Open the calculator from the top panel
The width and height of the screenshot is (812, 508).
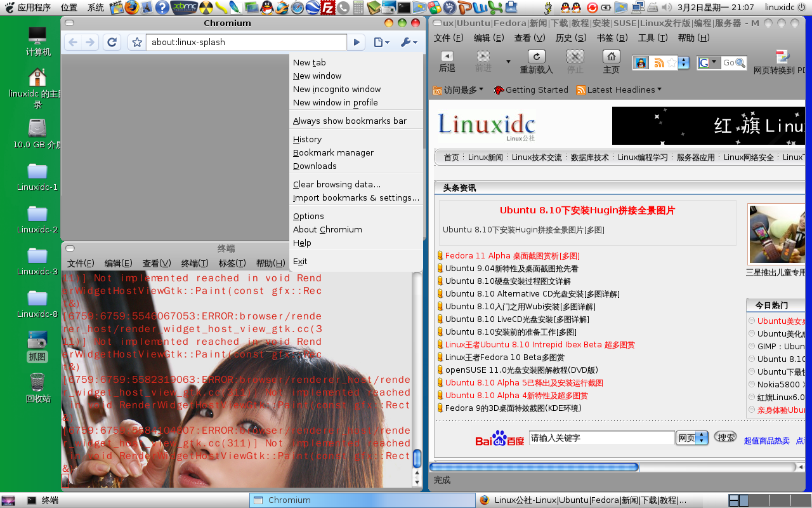coord(358,8)
